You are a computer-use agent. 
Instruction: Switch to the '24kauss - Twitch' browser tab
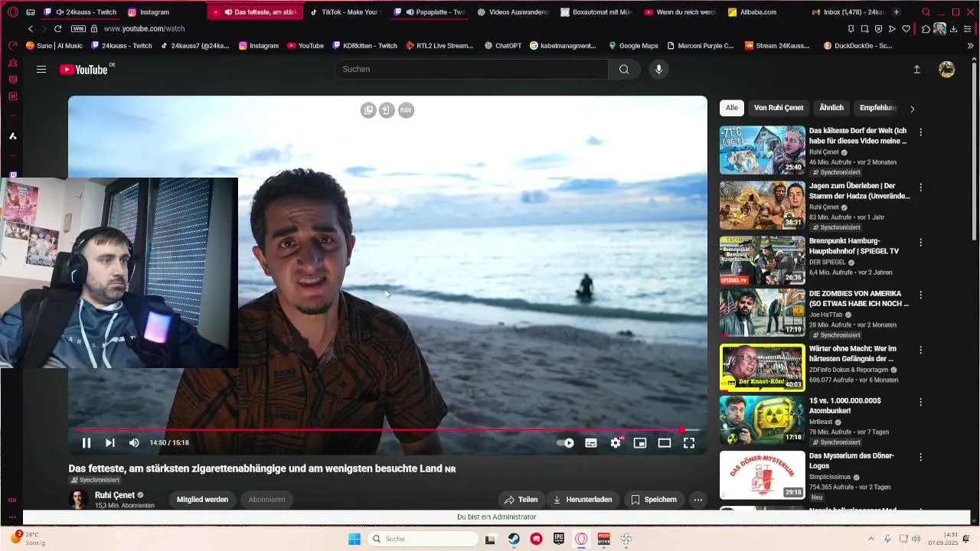(x=80, y=12)
